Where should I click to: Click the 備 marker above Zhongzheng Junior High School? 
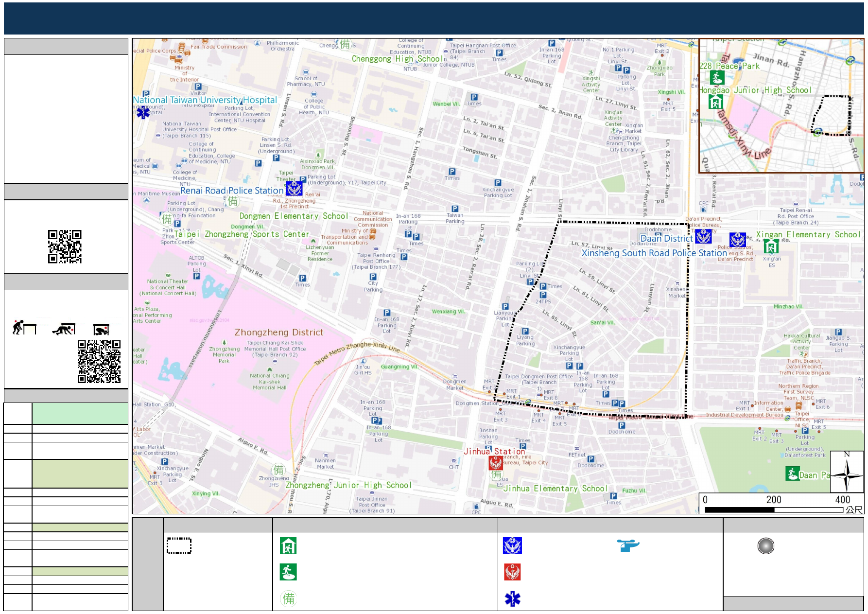coord(278,470)
